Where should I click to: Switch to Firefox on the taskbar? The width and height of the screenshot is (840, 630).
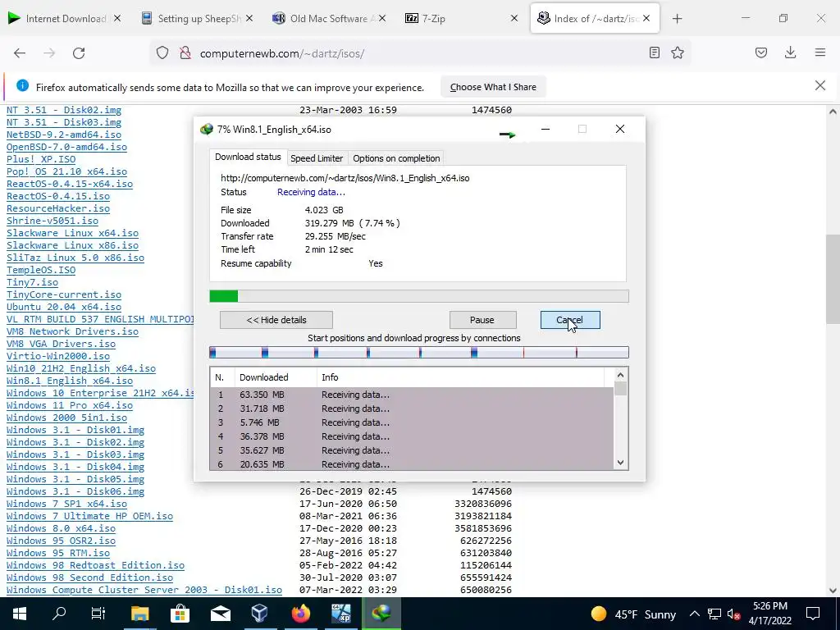click(300, 614)
